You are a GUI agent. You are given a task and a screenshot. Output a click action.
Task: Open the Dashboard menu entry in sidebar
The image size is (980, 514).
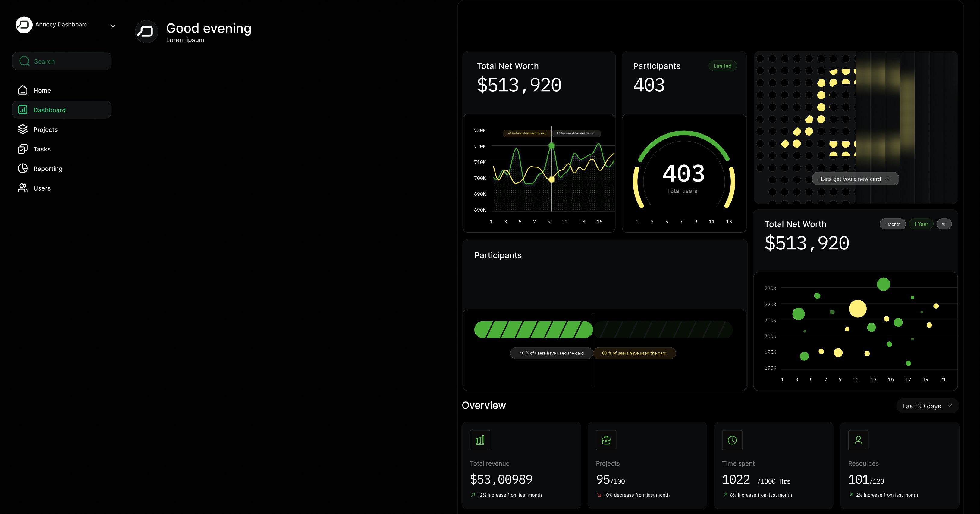49,110
